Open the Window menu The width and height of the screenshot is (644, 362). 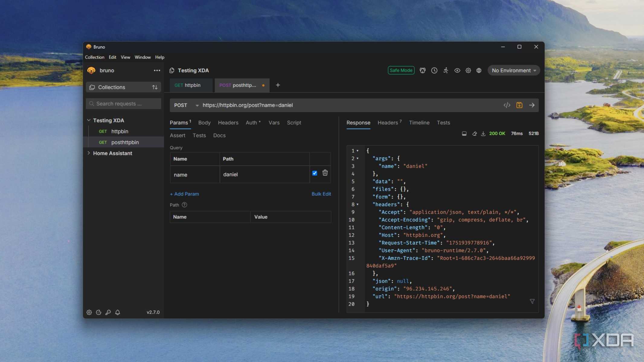143,57
